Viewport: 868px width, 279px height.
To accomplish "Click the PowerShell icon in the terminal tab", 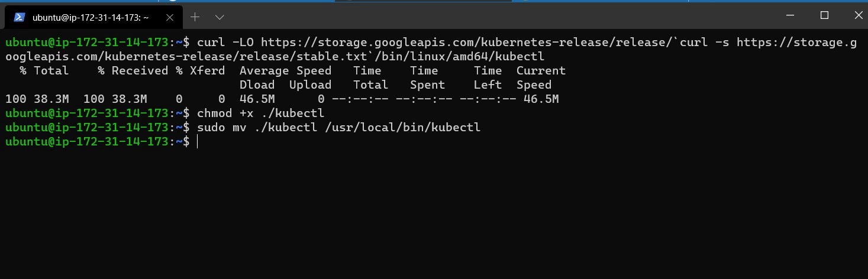I will [x=19, y=17].
